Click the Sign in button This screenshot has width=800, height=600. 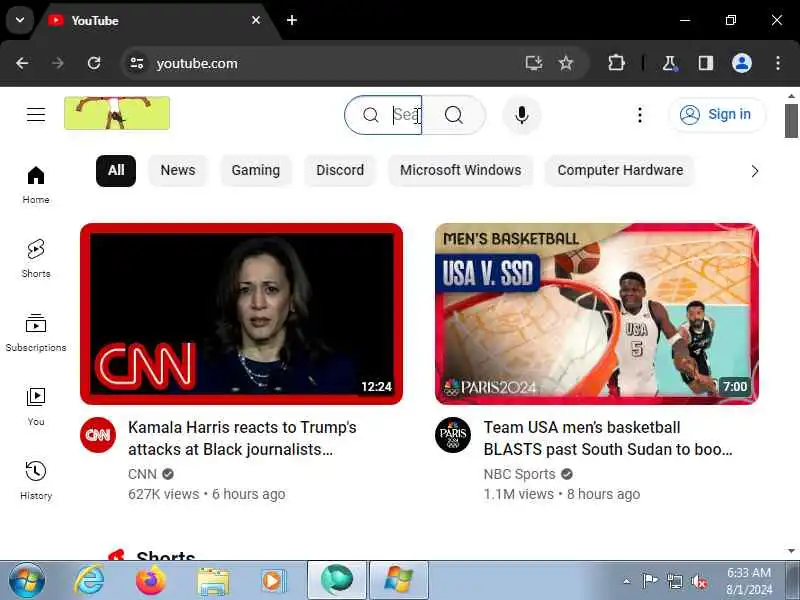(717, 114)
